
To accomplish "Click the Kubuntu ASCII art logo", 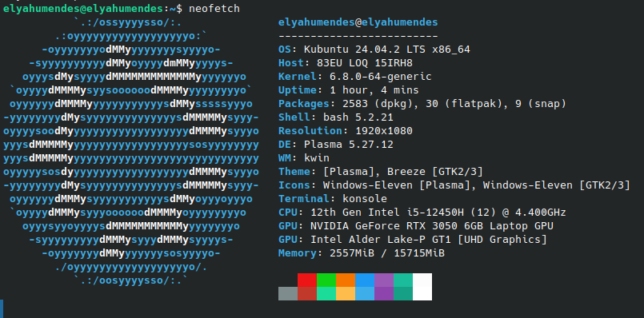I will coord(131,151).
